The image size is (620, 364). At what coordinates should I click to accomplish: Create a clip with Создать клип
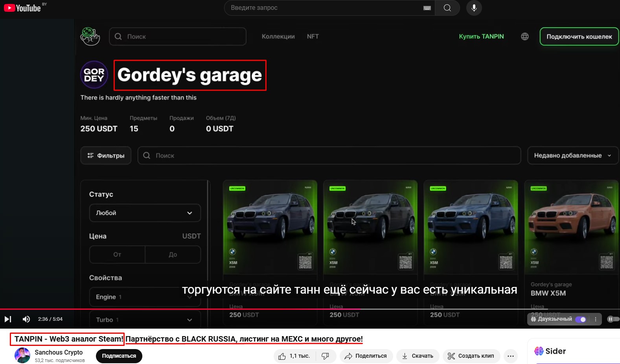(471, 356)
